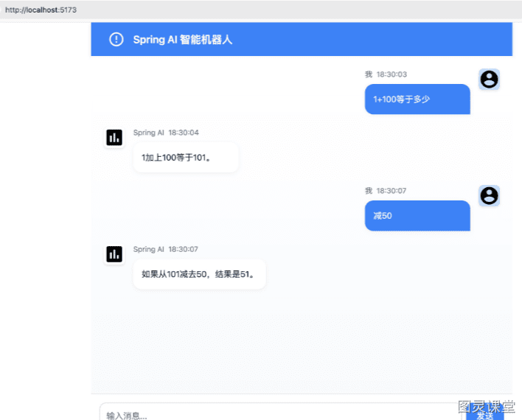The height and width of the screenshot is (420, 522).
Task: Click the message bubble 1+100等于多少
Action: 417,99
